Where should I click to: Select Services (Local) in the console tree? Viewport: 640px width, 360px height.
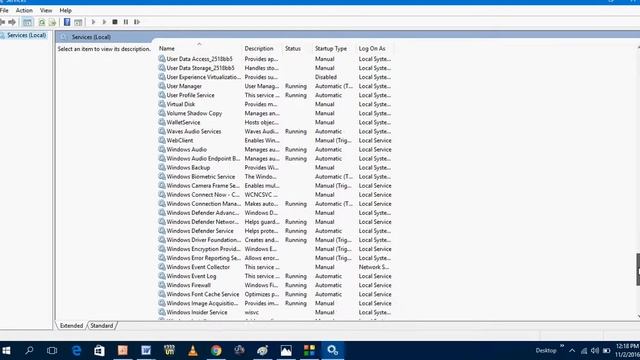[27, 36]
